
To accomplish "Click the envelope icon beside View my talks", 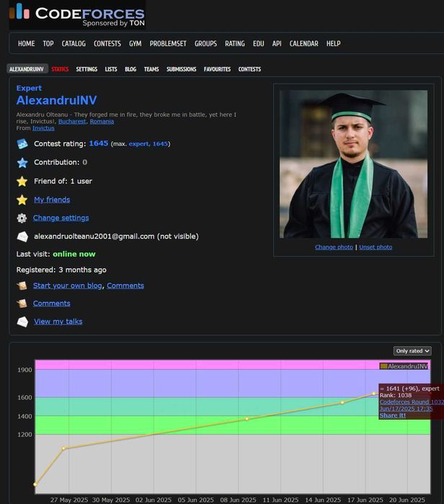I will pos(22,322).
